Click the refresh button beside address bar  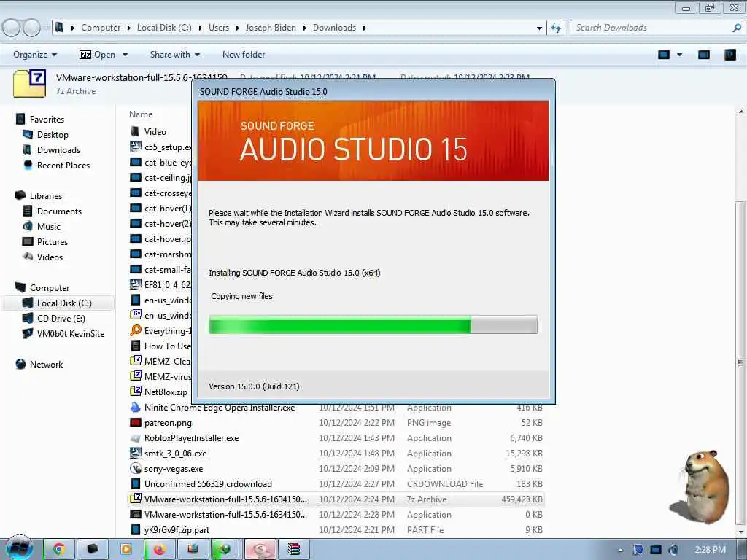(x=556, y=28)
